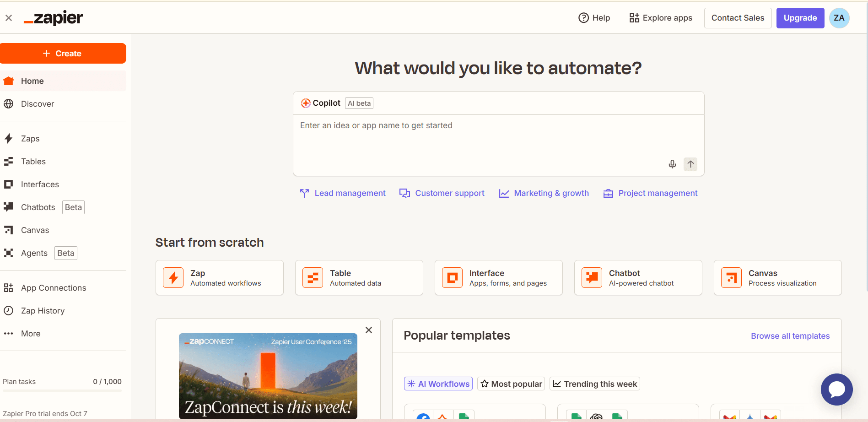
Task: Select the Canvas icon in the sidebar
Action: [9, 230]
